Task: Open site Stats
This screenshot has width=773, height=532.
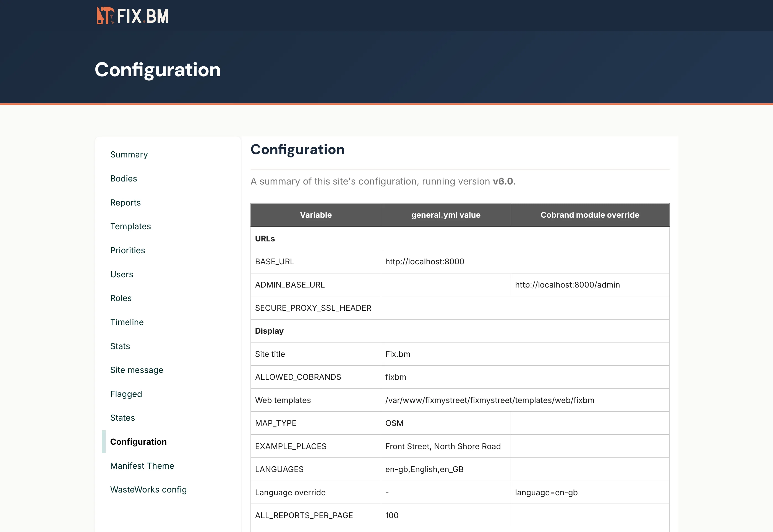Action: 120,346
